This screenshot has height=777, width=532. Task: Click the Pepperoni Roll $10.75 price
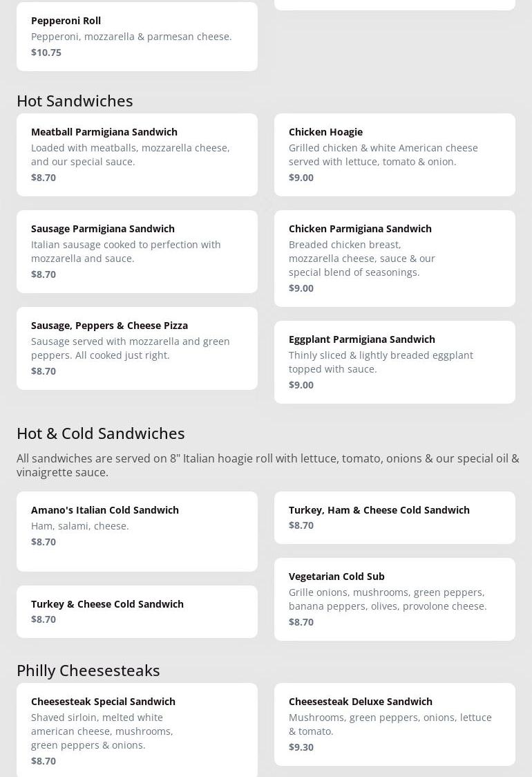tap(46, 53)
